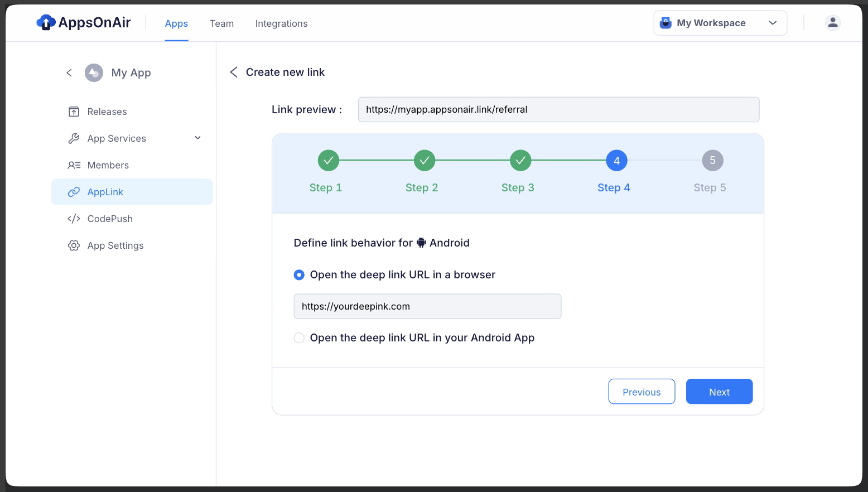Open AppLink in the sidebar
The height and width of the screenshot is (492, 868).
(x=132, y=192)
